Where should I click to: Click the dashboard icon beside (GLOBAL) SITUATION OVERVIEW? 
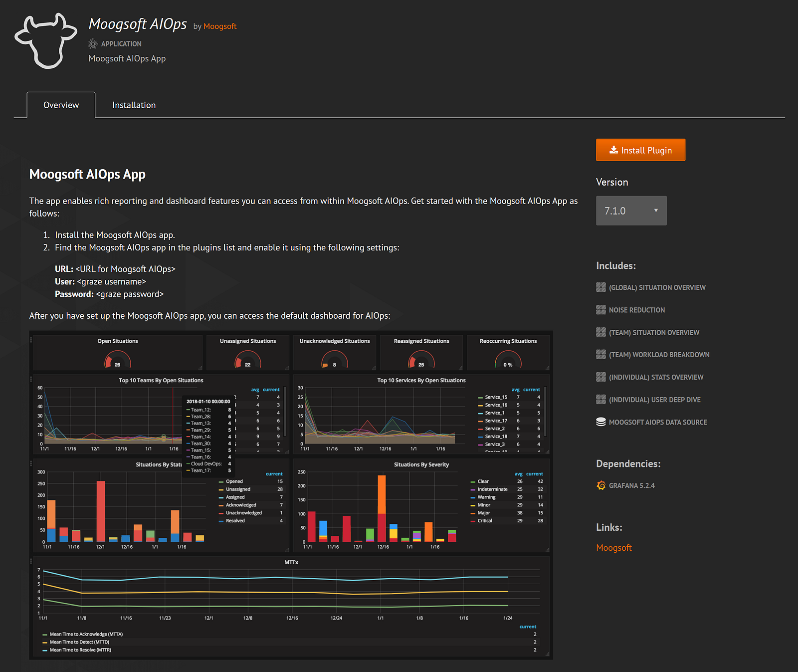coord(601,287)
